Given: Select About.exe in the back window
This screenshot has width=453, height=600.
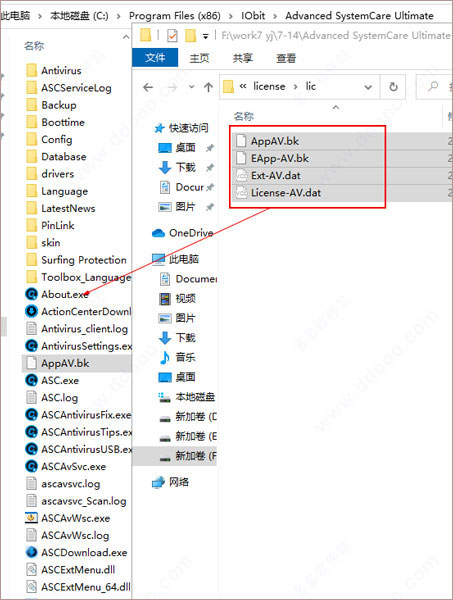Looking at the screenshot, I should tap(57, 294).
